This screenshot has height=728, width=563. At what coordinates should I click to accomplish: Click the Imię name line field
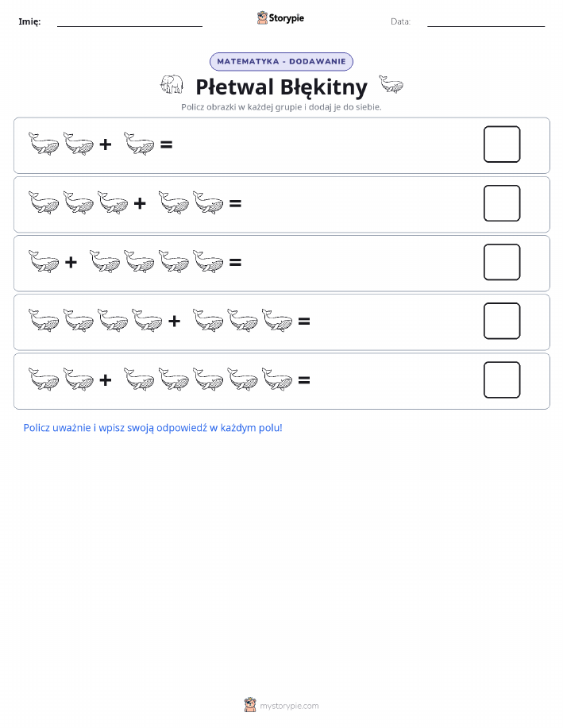coord(129,21)
